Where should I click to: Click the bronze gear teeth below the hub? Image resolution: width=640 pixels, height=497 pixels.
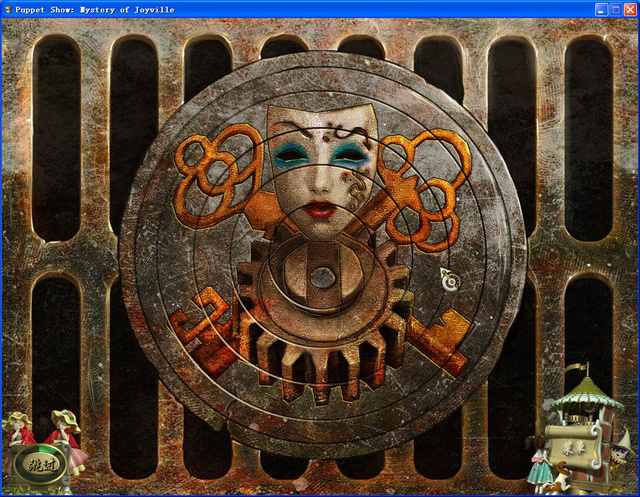(x=322, y=367)
